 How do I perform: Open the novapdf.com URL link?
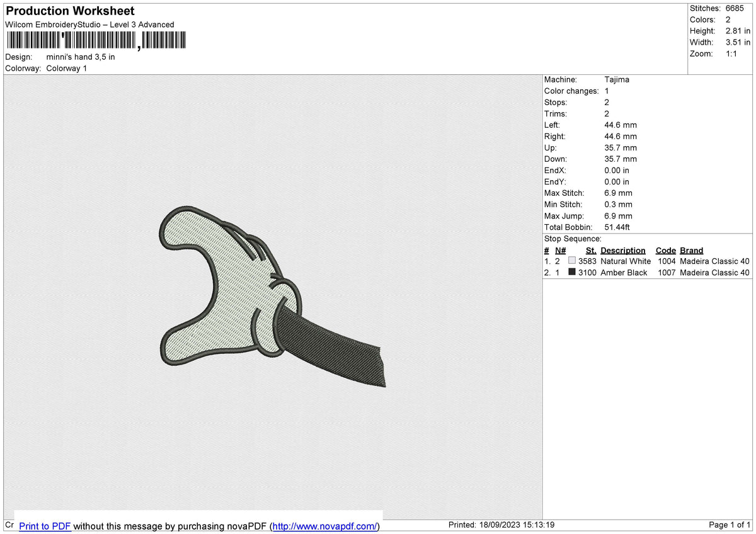point(324,526)
